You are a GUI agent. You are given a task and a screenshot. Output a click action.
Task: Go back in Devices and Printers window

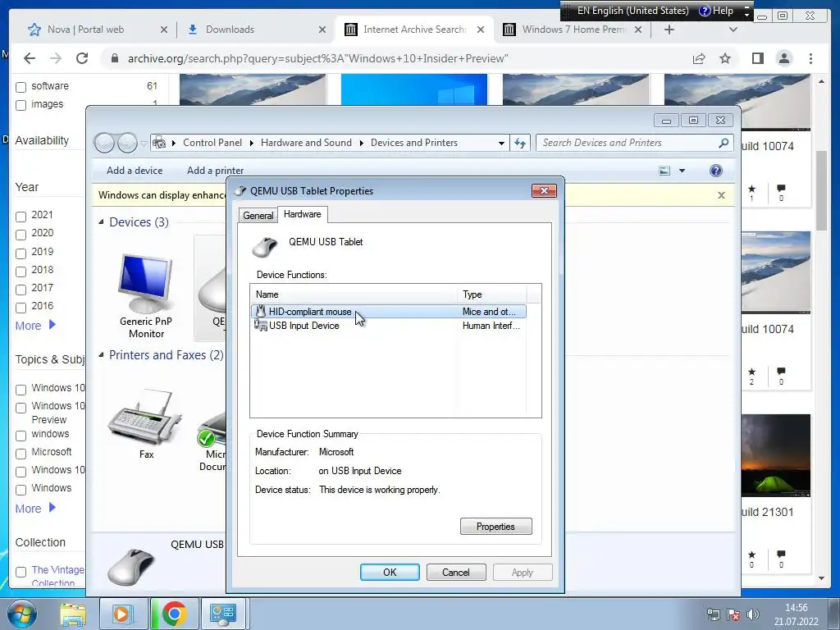[104, 143]
